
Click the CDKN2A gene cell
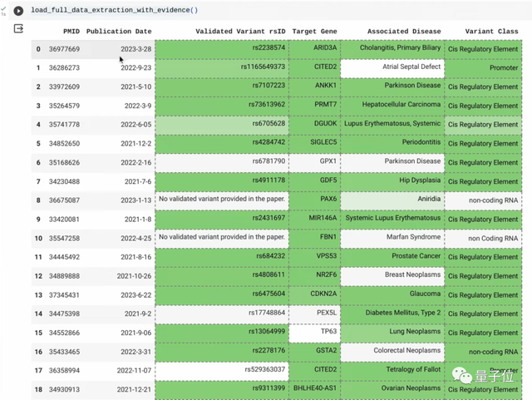(x=314, y=295)
